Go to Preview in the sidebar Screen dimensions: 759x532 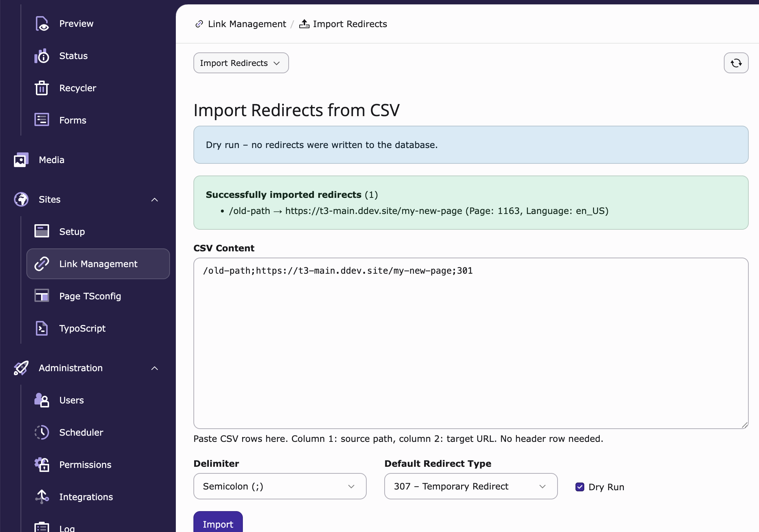[x=76, y=23]
